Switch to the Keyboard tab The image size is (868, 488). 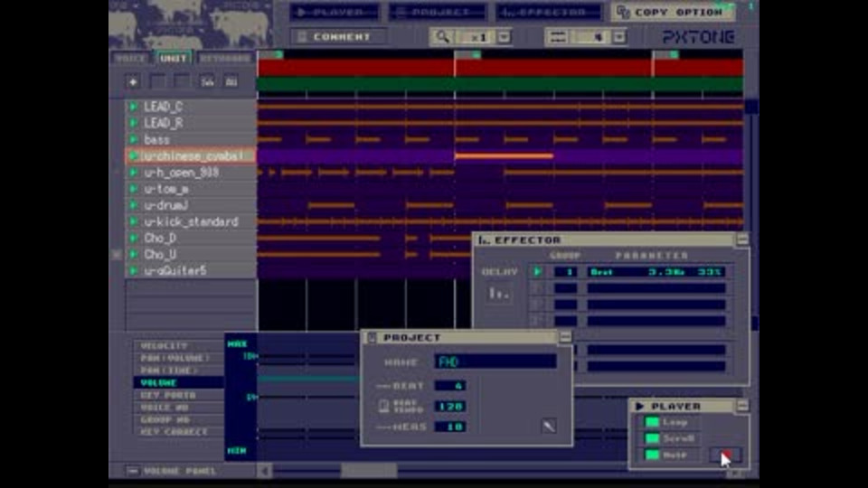click(225, 58)
